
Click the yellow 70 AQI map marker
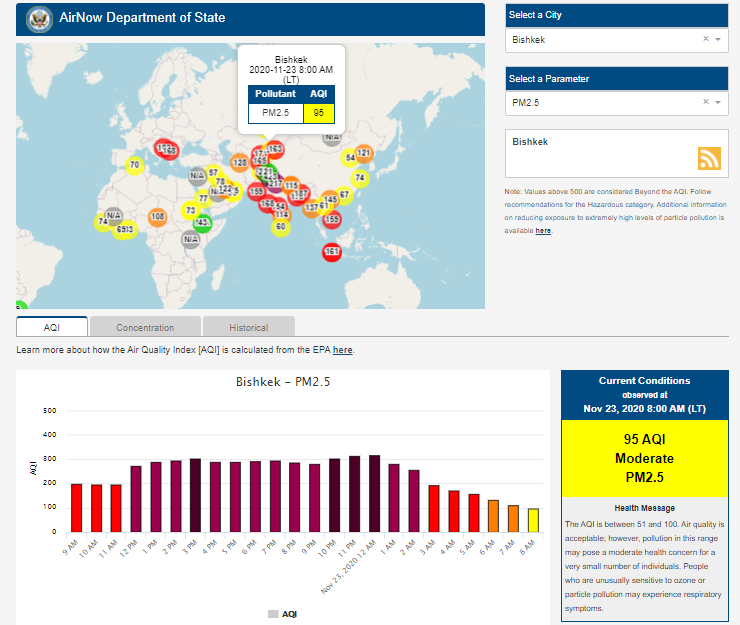click(x=135, y=165)
